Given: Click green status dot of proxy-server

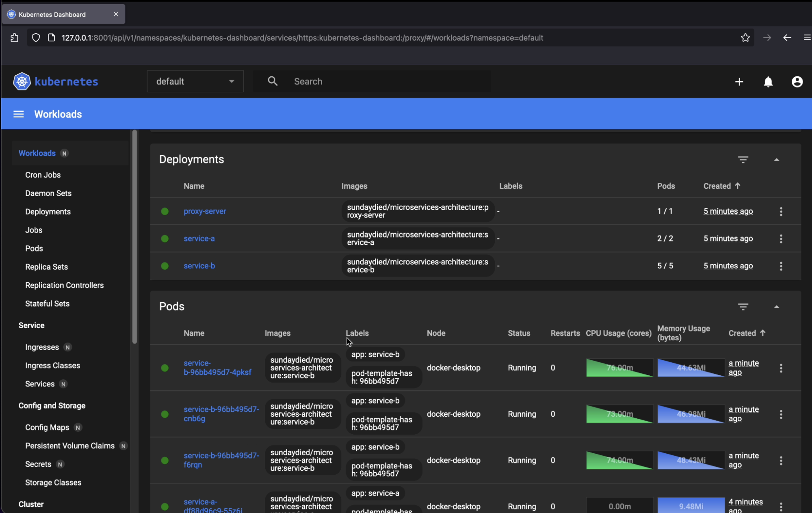Looking at the screenshot, I should (x=165, y=211).
